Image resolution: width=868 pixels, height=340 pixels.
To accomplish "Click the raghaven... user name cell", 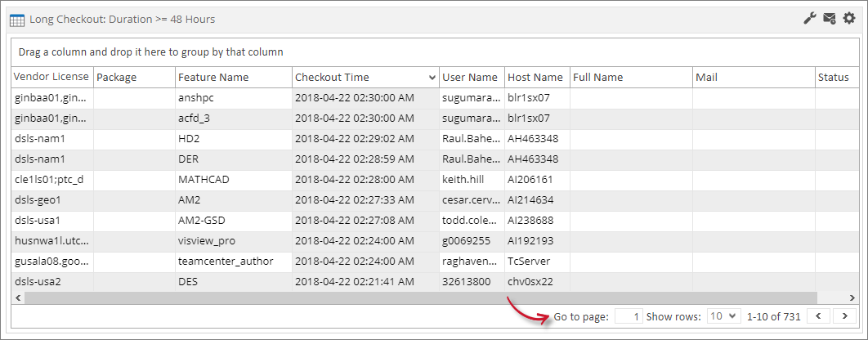I will pos(472,262).
